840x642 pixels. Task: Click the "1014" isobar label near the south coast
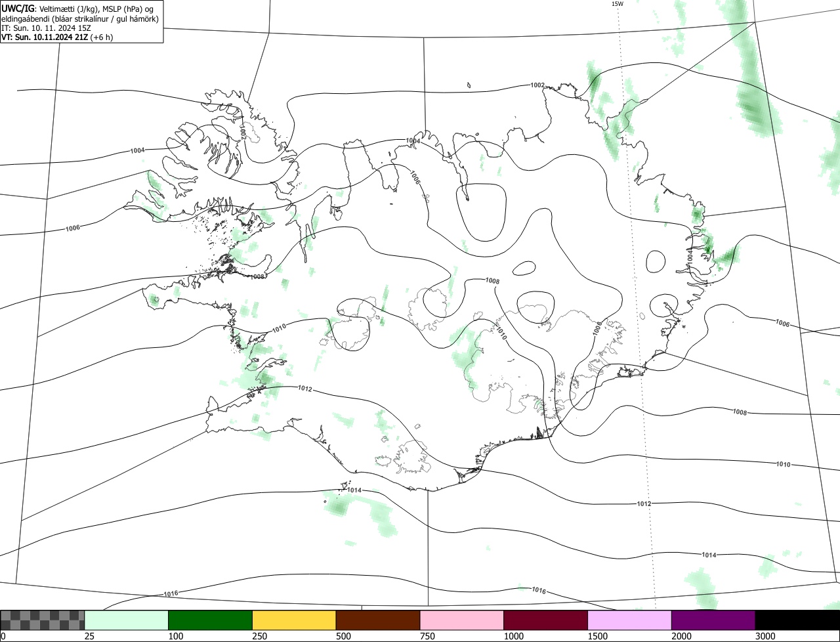point(354,490)
